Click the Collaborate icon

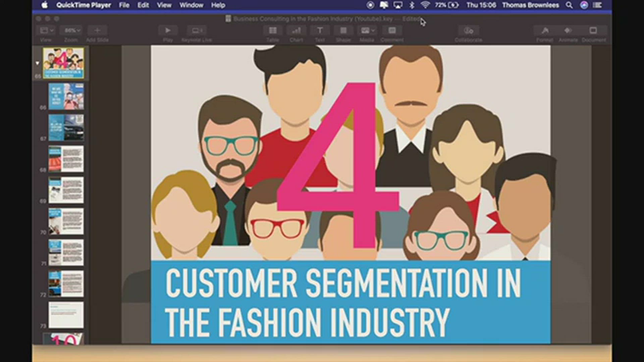[468, 31]
